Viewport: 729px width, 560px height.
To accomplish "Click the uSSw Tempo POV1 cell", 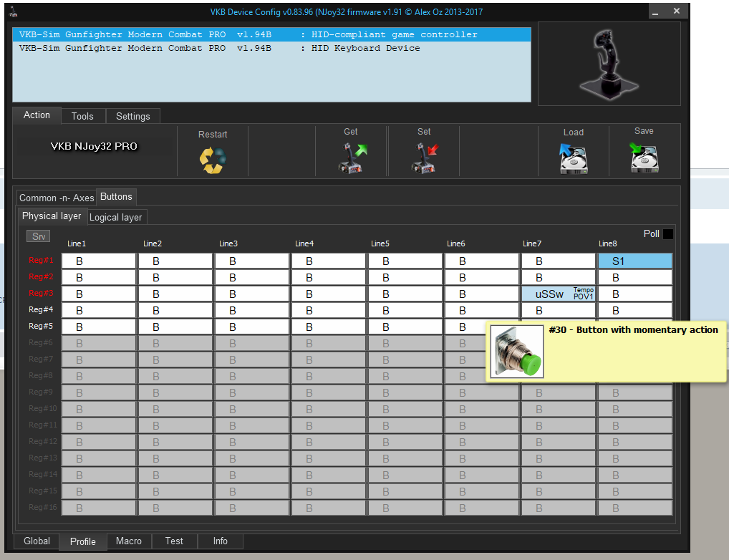I will (x=559, y=294).
